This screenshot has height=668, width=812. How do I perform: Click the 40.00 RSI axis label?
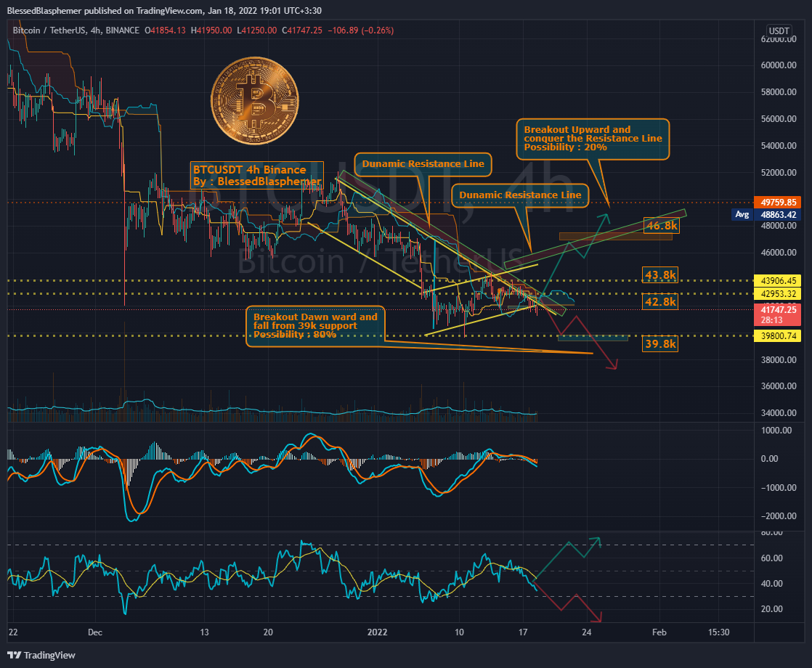[x=771, y=584]
